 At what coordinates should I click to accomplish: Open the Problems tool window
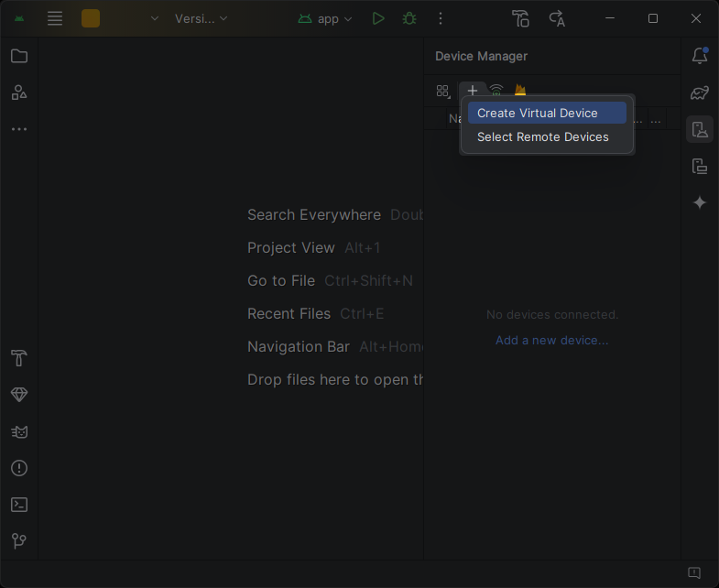19,468
